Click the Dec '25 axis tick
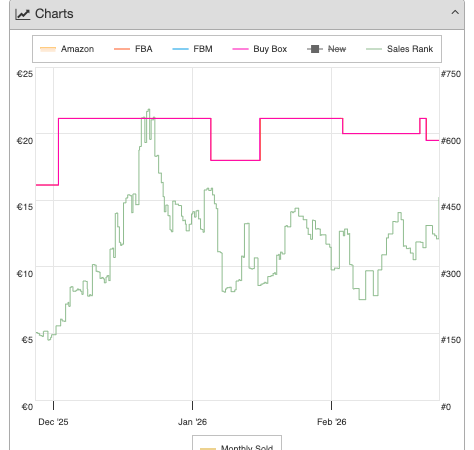Image resolution: width=474 pixels, height=450 pixels. tap(53, 406)
